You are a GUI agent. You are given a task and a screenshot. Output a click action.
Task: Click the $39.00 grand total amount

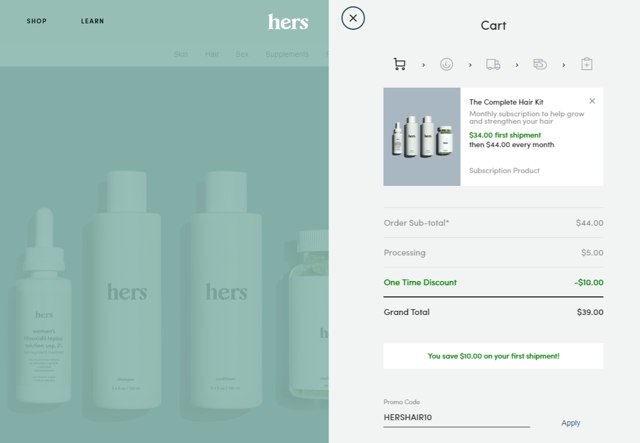tap(590, 312)
